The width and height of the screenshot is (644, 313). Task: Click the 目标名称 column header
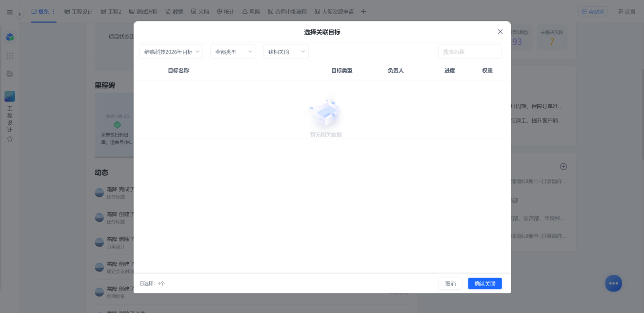pos(179,71)
